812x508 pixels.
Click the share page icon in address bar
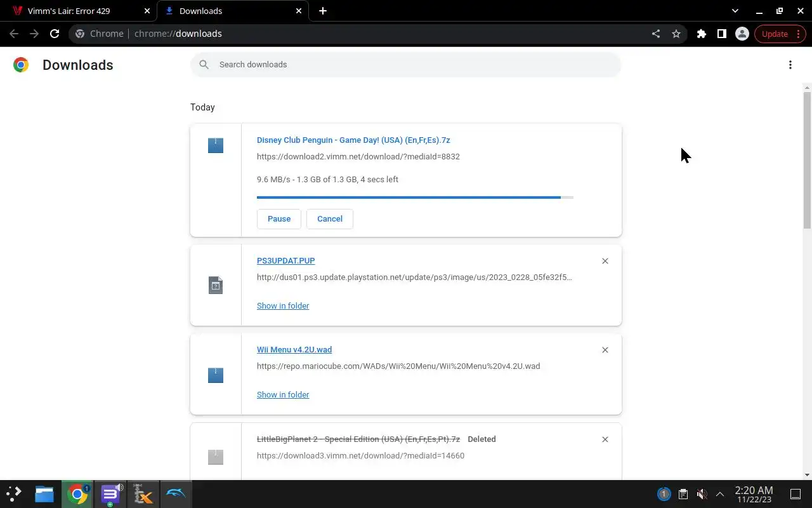tap(656, 34)
